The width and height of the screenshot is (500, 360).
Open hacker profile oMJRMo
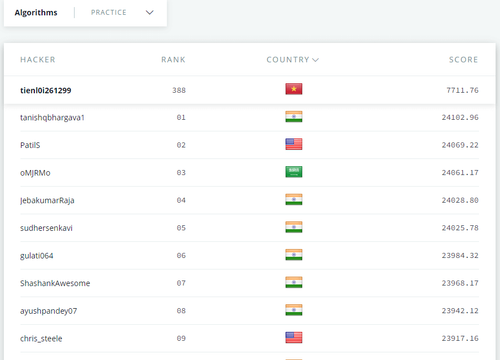35,173
